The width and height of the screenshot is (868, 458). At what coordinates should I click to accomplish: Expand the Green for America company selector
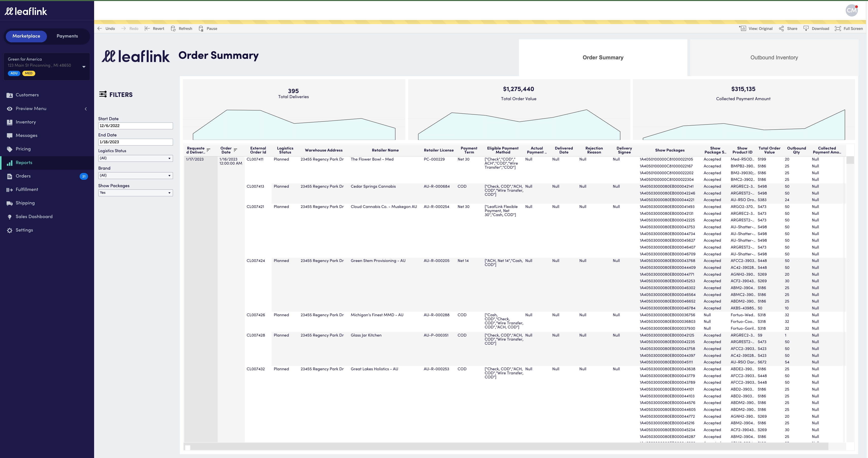tap(84, 66)
